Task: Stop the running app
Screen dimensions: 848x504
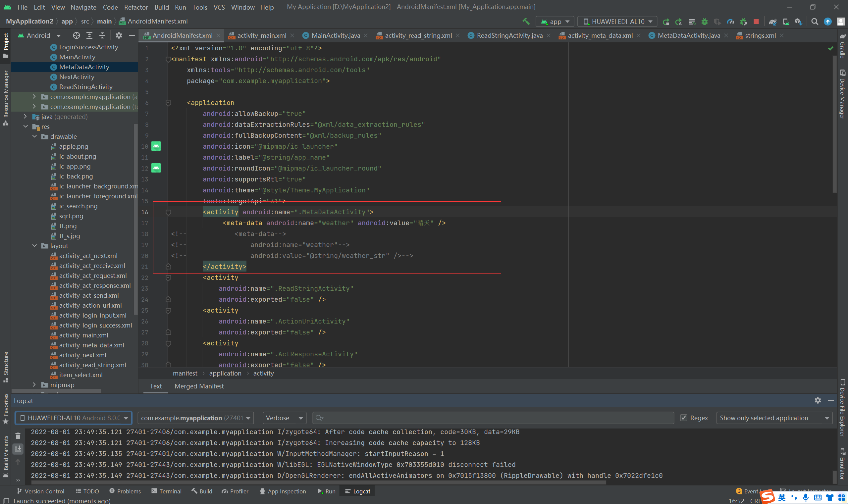Action: (756, 22)
